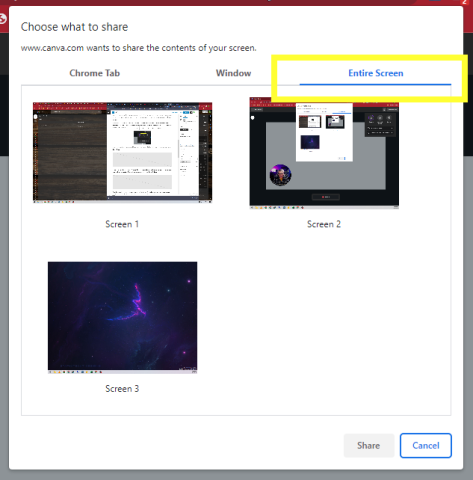Click the Screen 2 label
This screenshot has width=473, height=480.
(324, 224)
